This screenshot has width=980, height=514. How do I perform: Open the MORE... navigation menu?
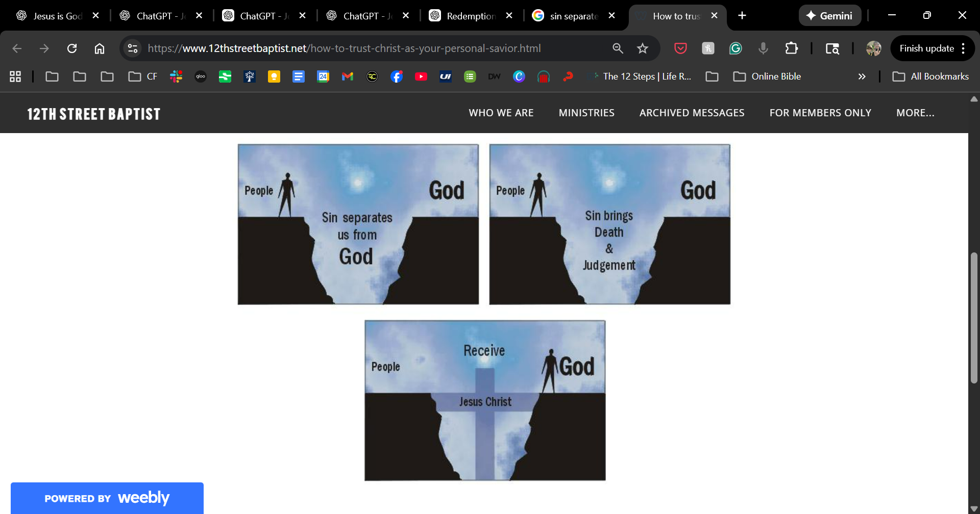(915, 113)
